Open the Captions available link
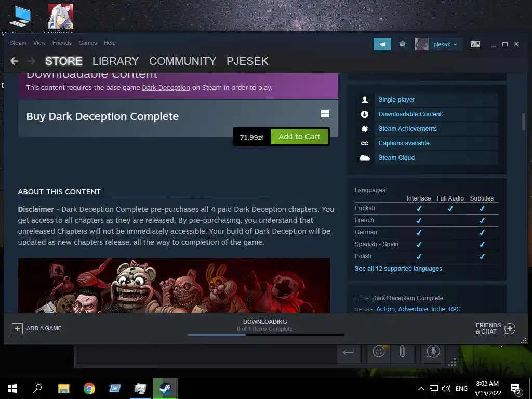 point(404,143)
